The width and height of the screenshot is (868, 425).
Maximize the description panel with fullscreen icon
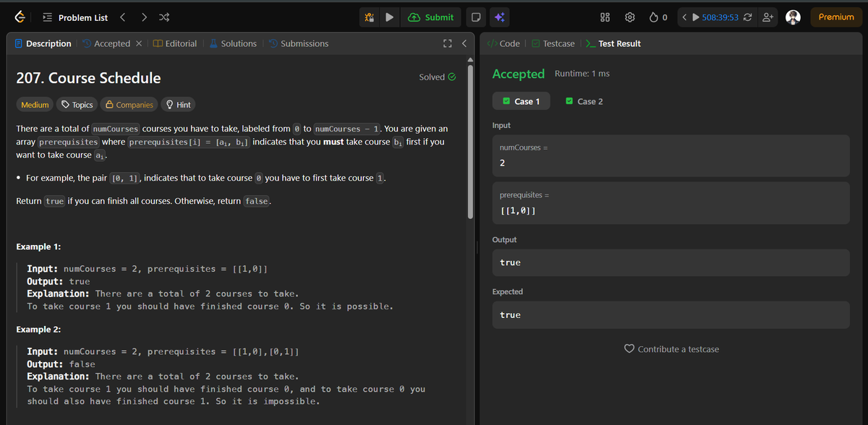447,44
